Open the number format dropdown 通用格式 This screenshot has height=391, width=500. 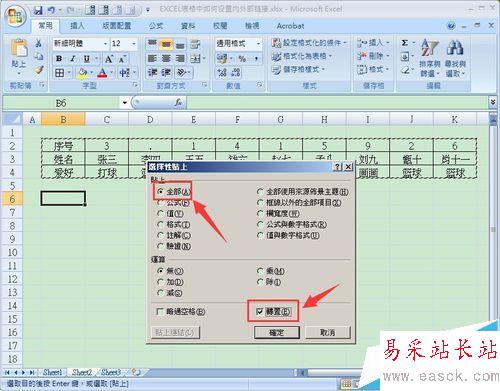click(258, 44)
